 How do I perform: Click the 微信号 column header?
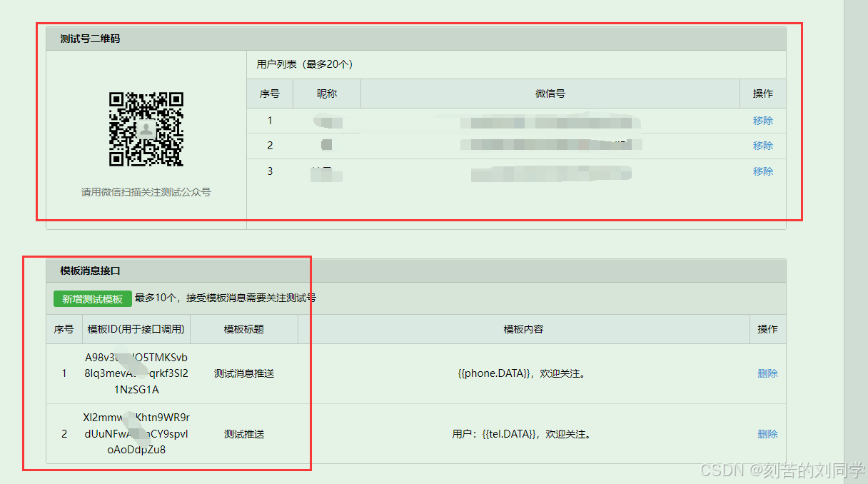point(550,94)
